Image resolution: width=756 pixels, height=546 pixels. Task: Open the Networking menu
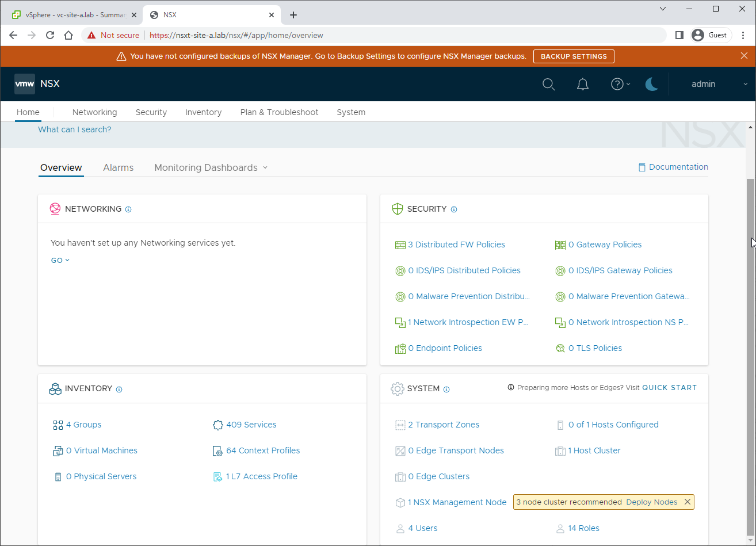pos(94,112)
